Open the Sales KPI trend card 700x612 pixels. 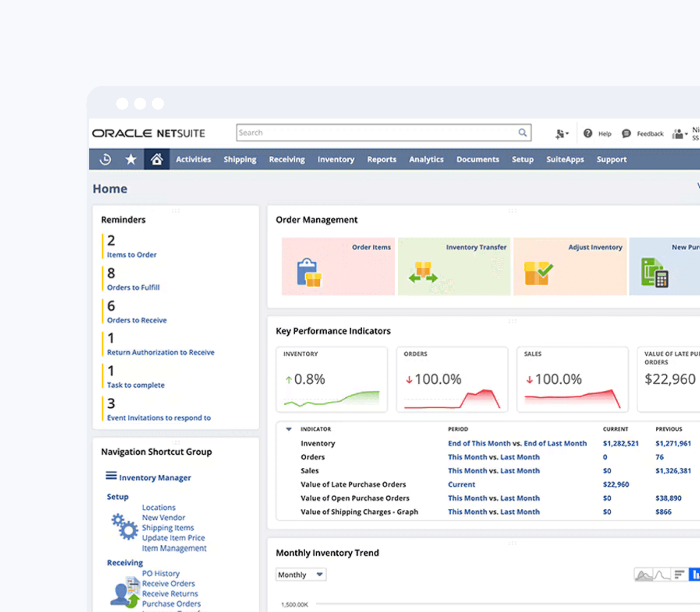point(572,379)
